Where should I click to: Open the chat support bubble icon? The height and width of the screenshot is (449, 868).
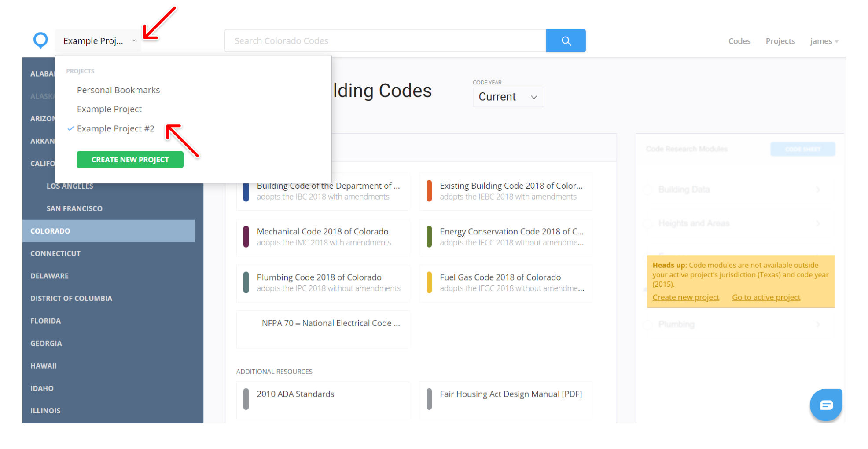[826, 405]
